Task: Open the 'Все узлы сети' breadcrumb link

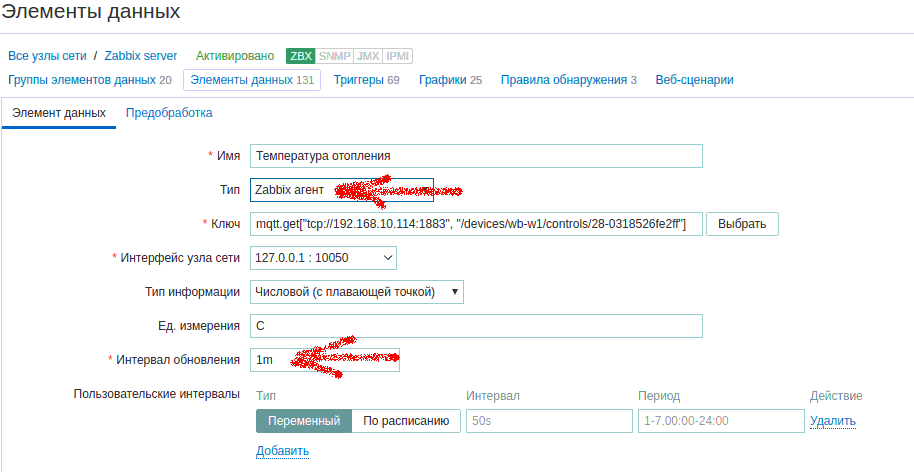Action: (x=47, y=56)
